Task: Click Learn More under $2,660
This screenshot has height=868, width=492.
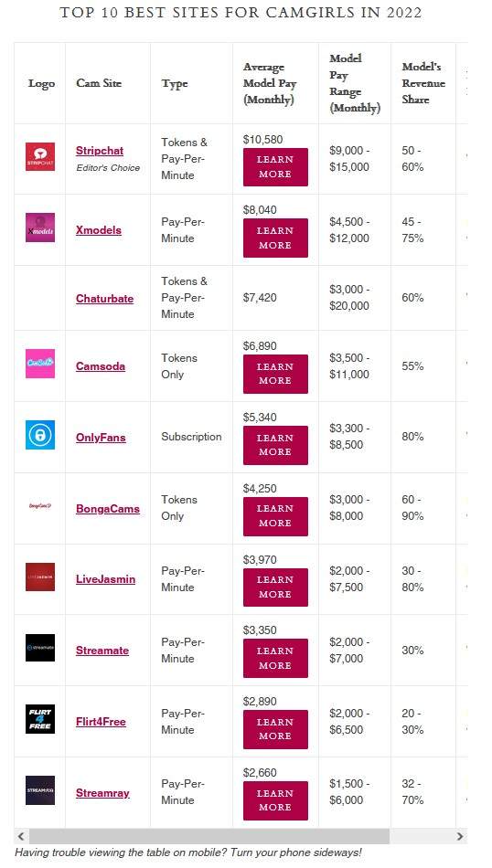Action: click(x=275, y=800)
